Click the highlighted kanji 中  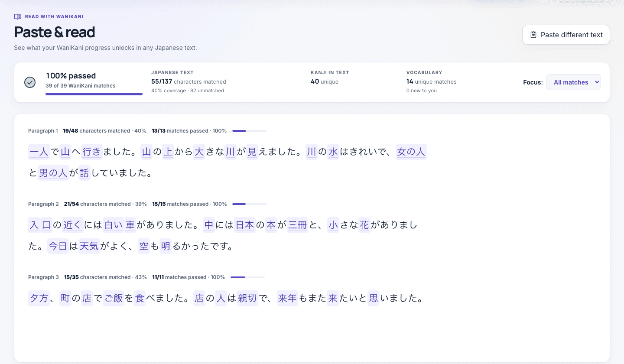tap(209, 225)
